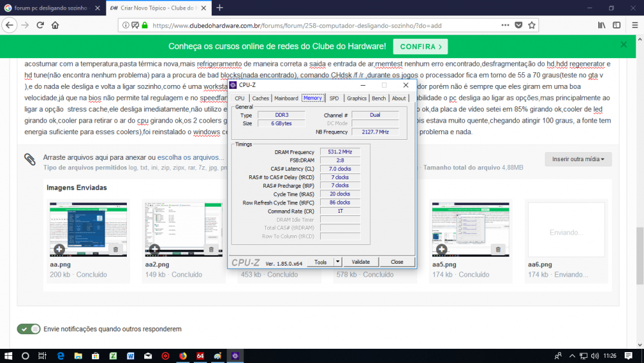Delete the aa.png uploaded image
Image resolution: width=644 pixels, height=363 pixels.
[x=115, y=249]
